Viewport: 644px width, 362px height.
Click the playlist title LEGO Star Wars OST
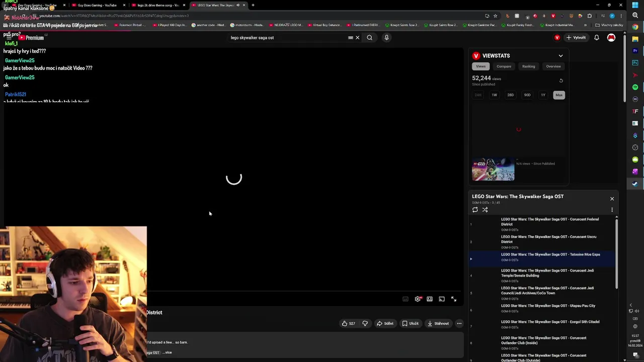click(518, 197)
